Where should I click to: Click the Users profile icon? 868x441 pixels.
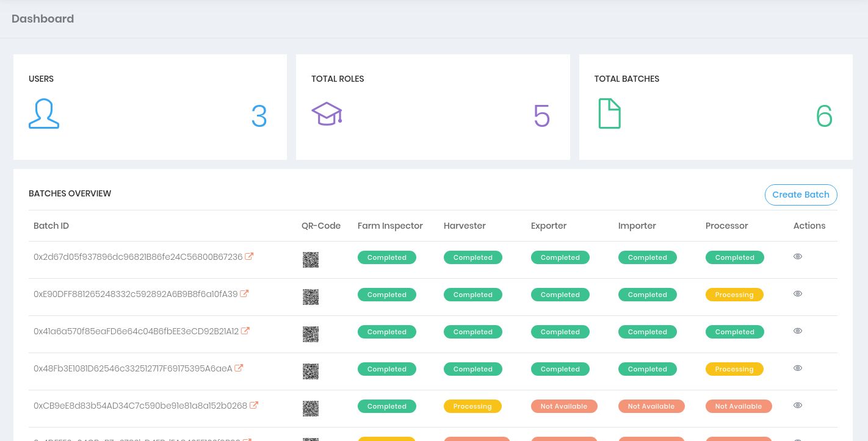44,114
